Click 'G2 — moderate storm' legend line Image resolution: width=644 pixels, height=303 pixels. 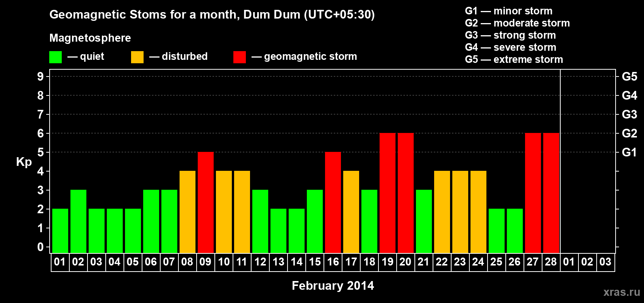pos(517,23)
